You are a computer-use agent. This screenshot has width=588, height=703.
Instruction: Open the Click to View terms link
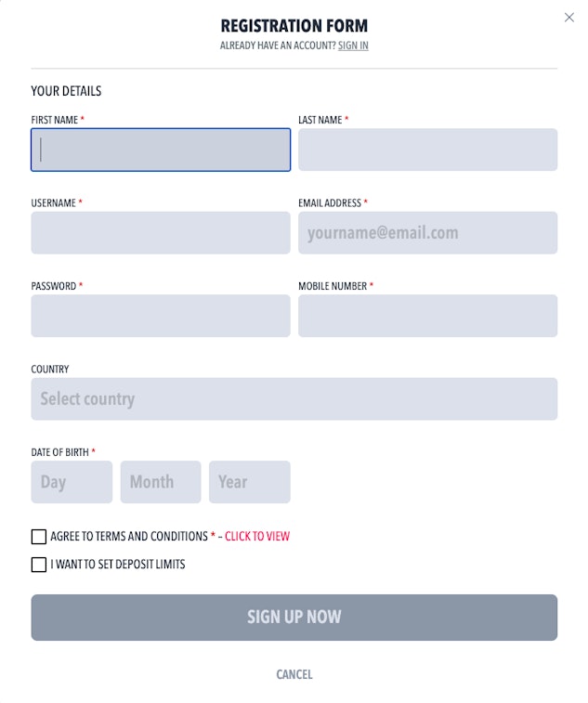click(x=257, y=537)
